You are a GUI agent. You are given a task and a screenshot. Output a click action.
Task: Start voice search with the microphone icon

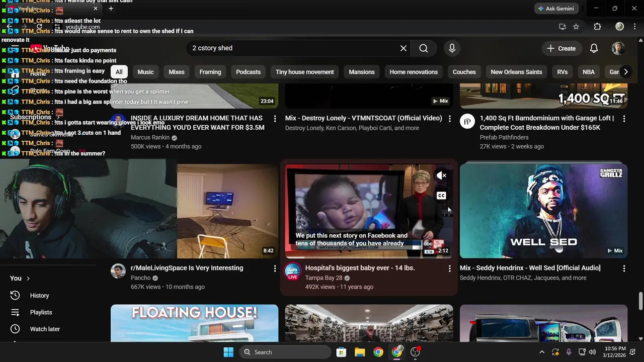pos(452,48)
